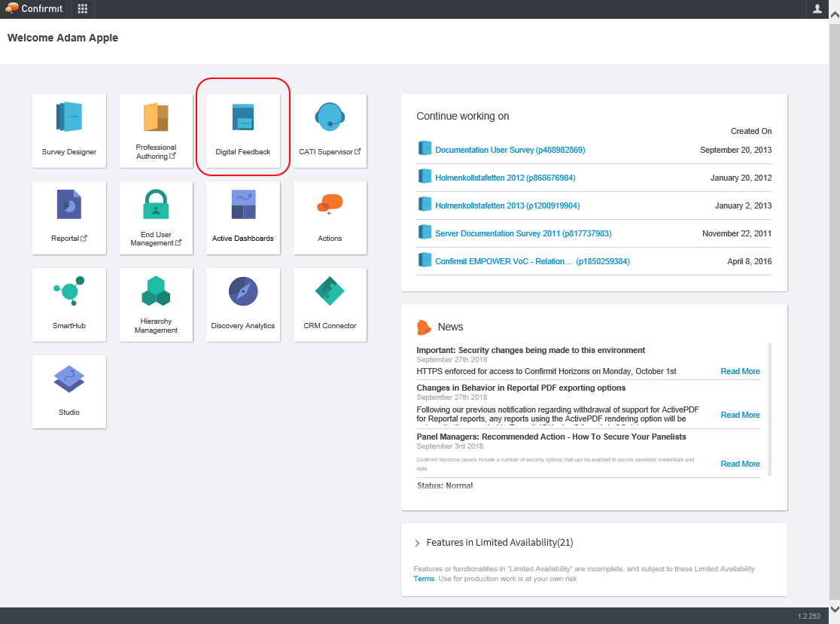Click version number 1.2.253

pyautogui.click(x=809, y=616)
